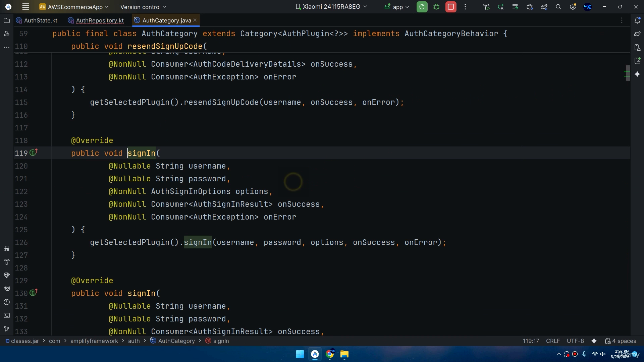Open the Build hammer tool window

6,262
